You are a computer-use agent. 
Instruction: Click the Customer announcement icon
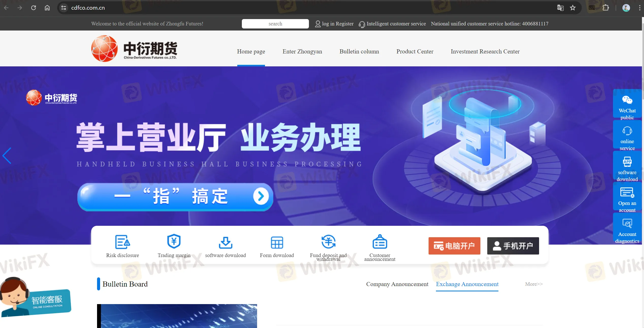(x=380, y=242)
